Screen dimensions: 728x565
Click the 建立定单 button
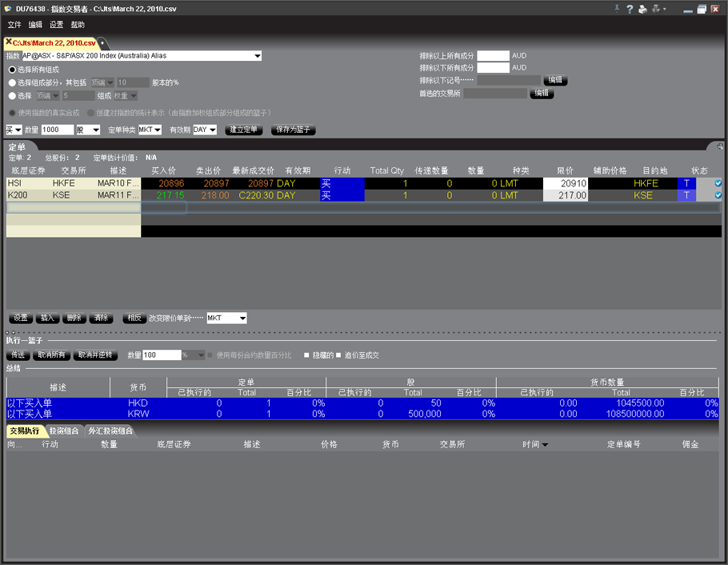(243, 130)
